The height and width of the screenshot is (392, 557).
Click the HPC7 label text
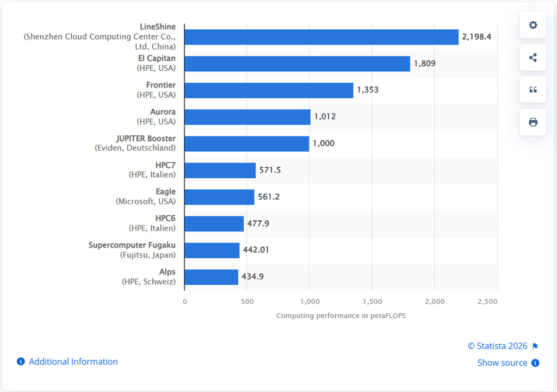[x=165, y=165]
